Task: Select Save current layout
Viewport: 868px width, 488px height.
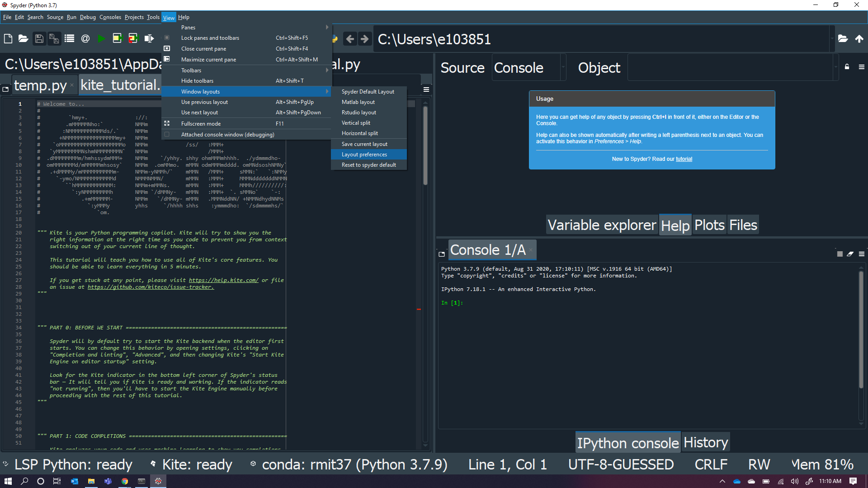Action: tap(368, 144)
